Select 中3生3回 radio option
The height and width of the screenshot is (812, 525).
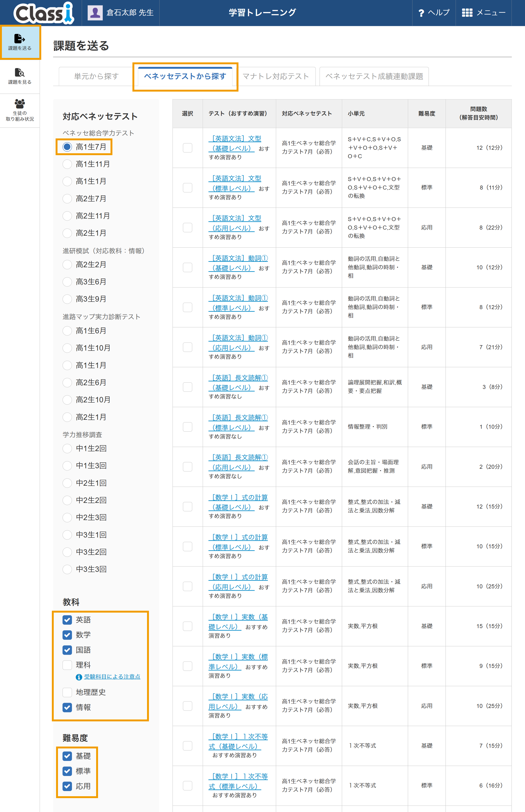[x=67, y=569]
